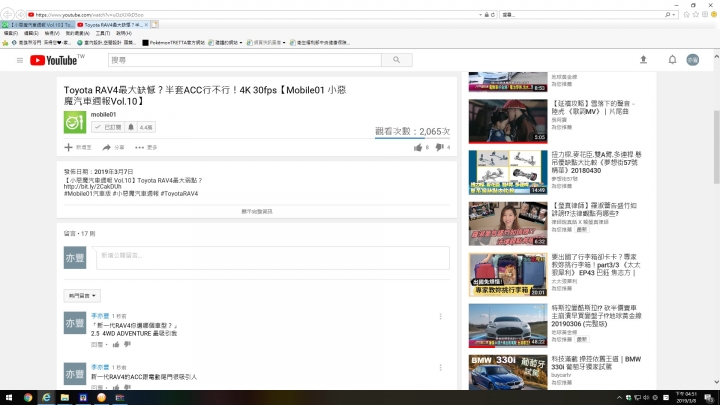Open the BMW 330i recommended video thumbnail

(x=508, y=372)
